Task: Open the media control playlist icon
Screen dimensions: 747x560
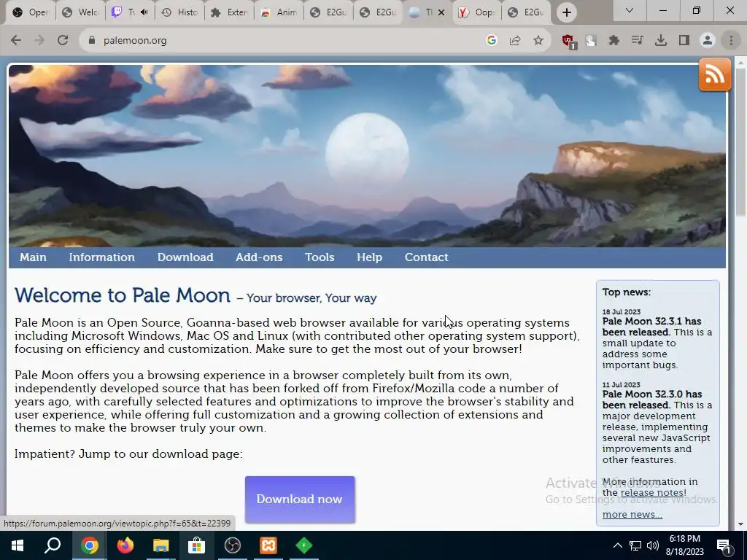Action: 638,41
